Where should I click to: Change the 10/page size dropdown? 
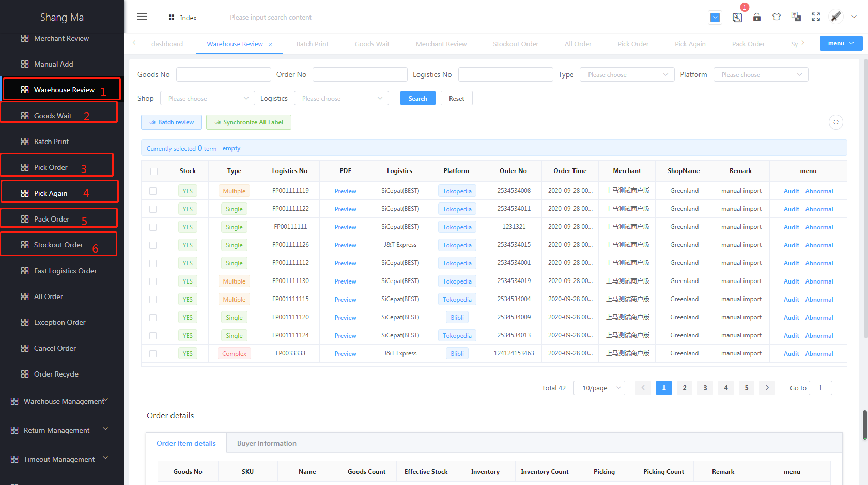click(599, 388)
